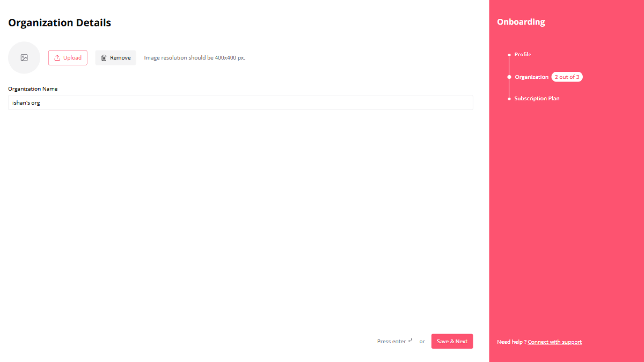Click the image placeholder icon

pyautogui.click(x=24, y=57)
